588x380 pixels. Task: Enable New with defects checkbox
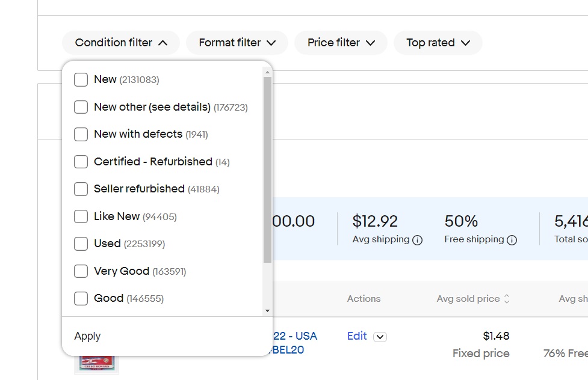81,134
